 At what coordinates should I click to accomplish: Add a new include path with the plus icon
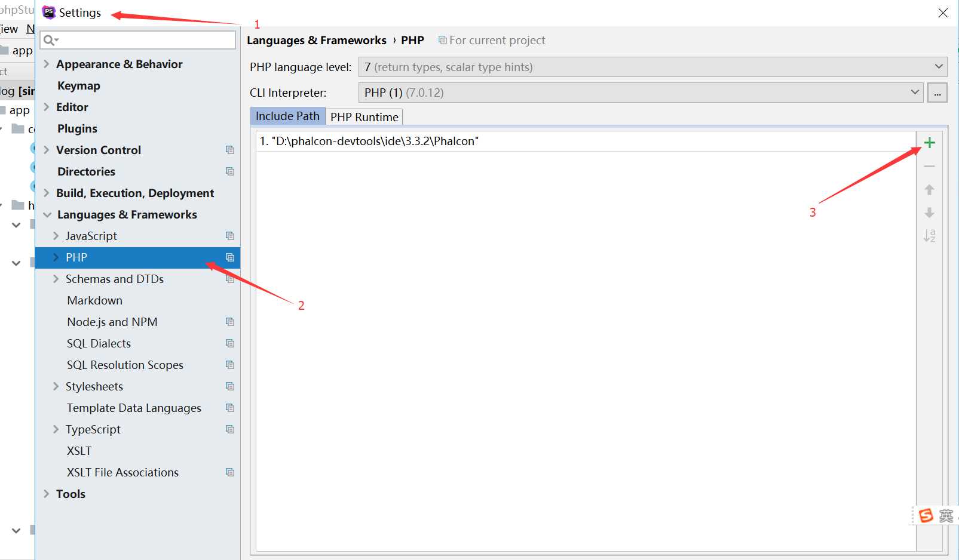click(929, 143)
